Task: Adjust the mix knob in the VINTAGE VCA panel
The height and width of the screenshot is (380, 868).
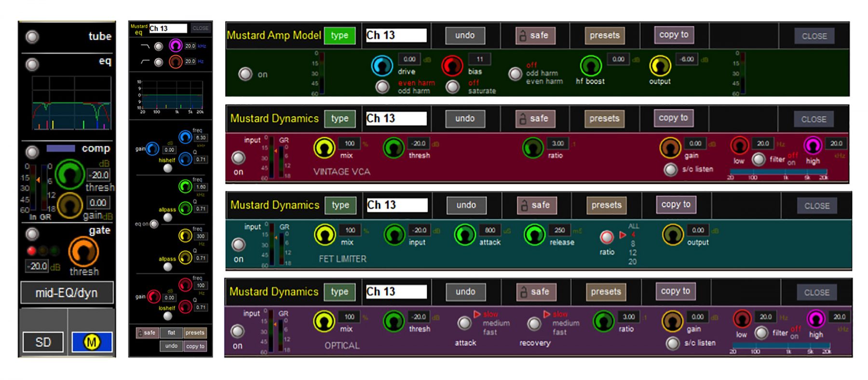Action: click(x=324, y=148)
